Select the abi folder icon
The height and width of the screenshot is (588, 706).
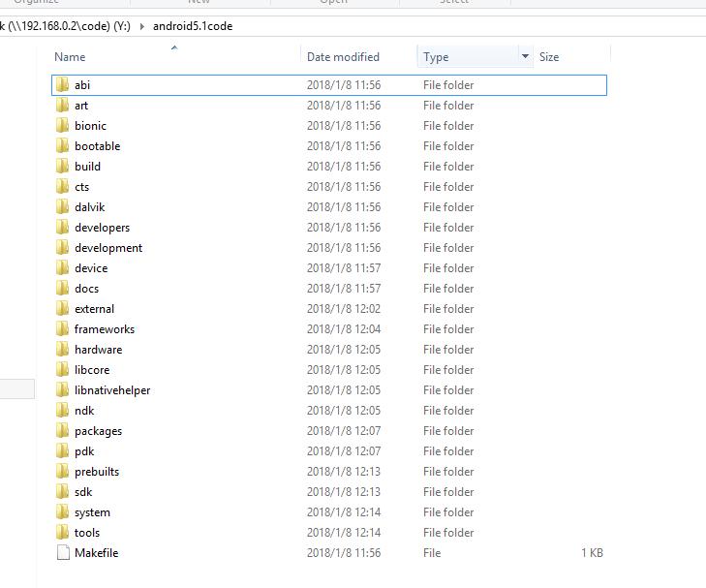click(63, 84)
